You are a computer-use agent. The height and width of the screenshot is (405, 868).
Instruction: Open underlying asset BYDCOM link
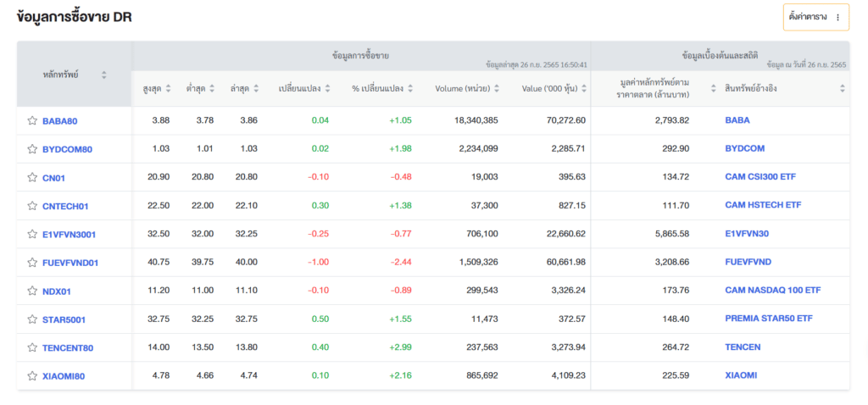pyautogui.click(x=744, y=148)
